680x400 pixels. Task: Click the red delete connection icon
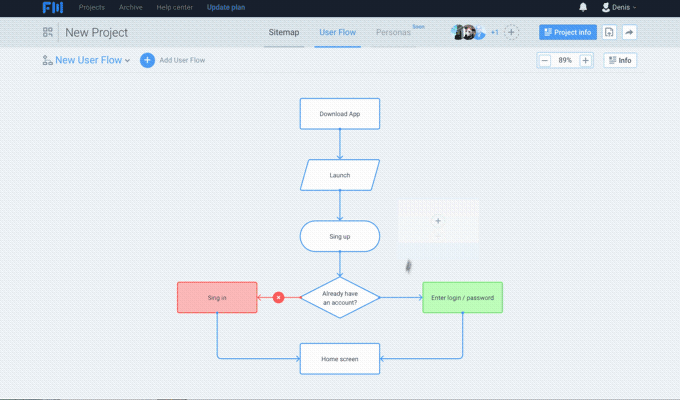pos(278,298)
